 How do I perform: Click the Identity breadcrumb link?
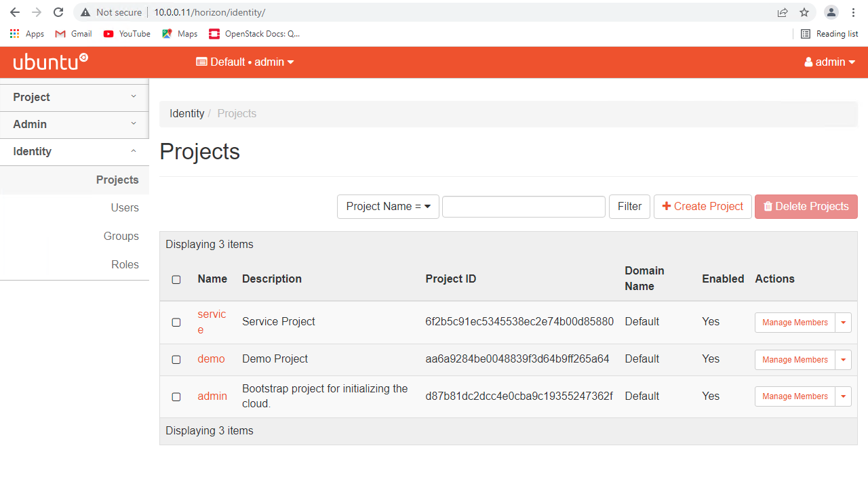click(x=186, y=114)
